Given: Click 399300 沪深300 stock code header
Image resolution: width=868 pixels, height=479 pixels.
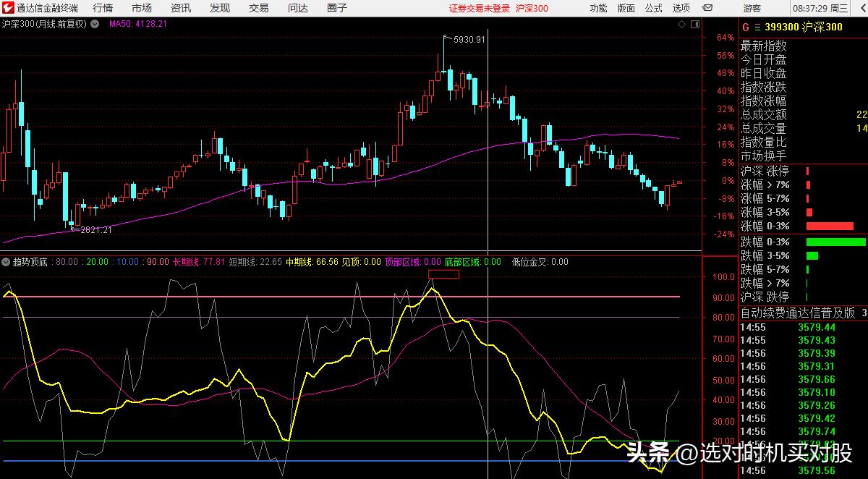Looking at the screenshot, I should (x=803, y=27).
